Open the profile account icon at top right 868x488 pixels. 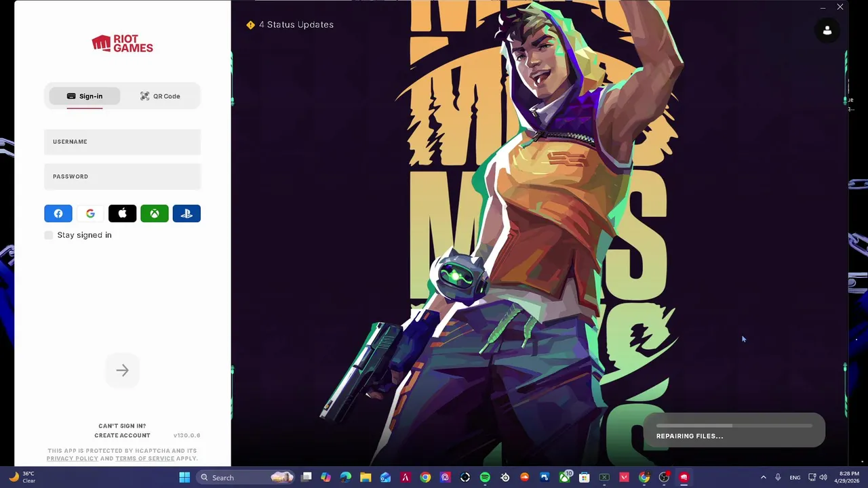click(x=827, y=30)
